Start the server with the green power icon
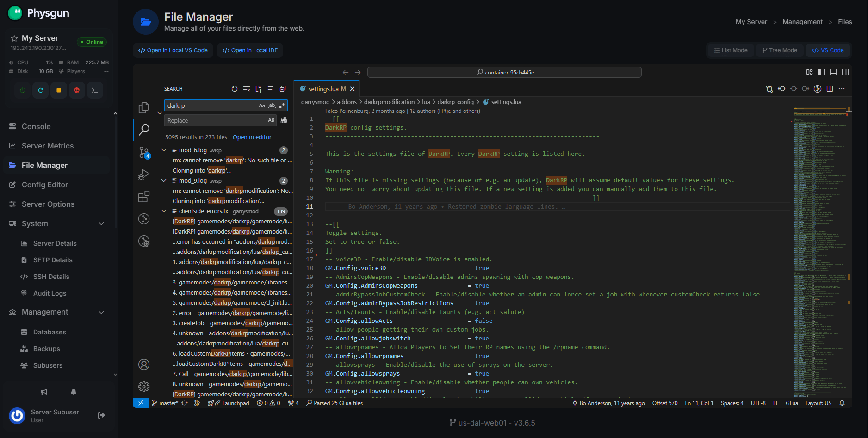The width and height of the screenshot is (868, 438). pyautogui.click(x=23, y=90)
